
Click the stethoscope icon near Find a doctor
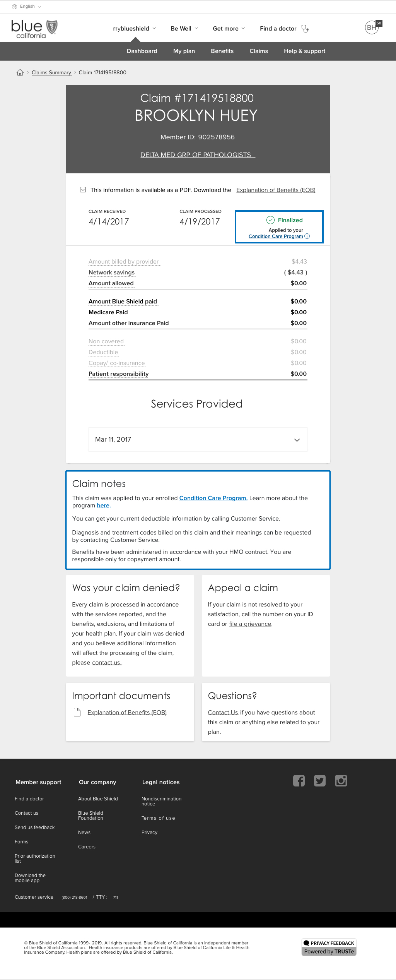[x=305, y=29]
